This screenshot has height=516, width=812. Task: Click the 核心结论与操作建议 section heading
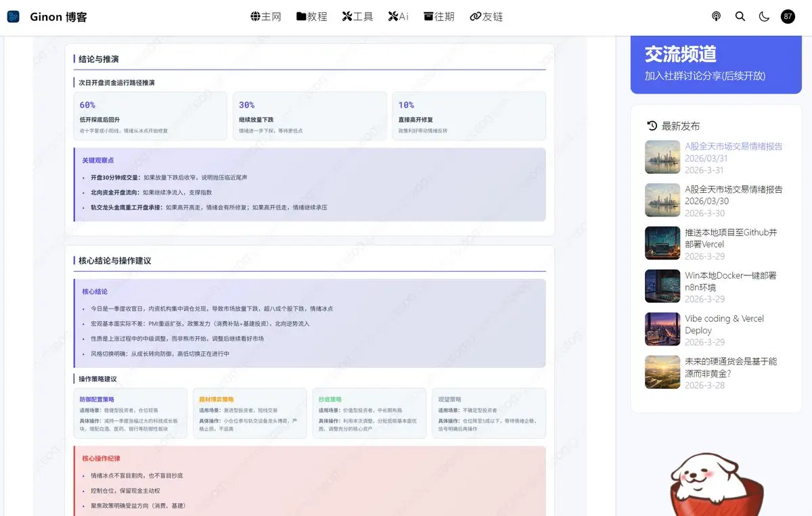tap(114, 260)
